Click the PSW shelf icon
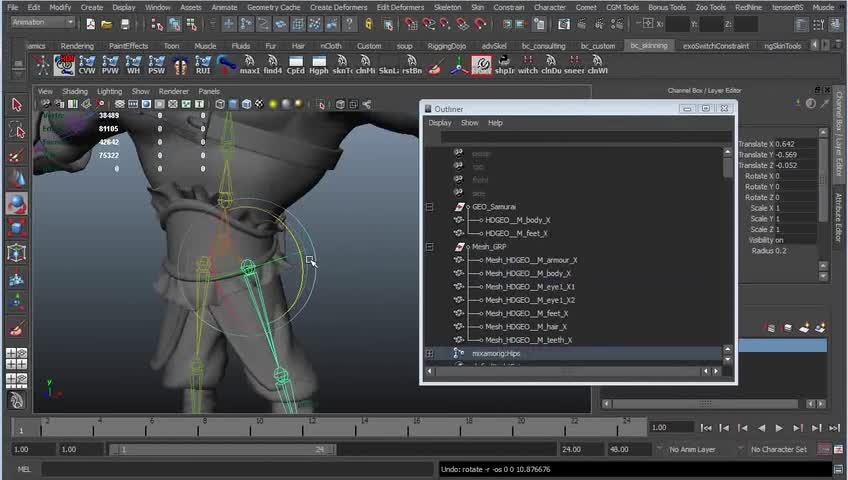The width and height of the screenshot is (848, 480). tap(156, 65)
